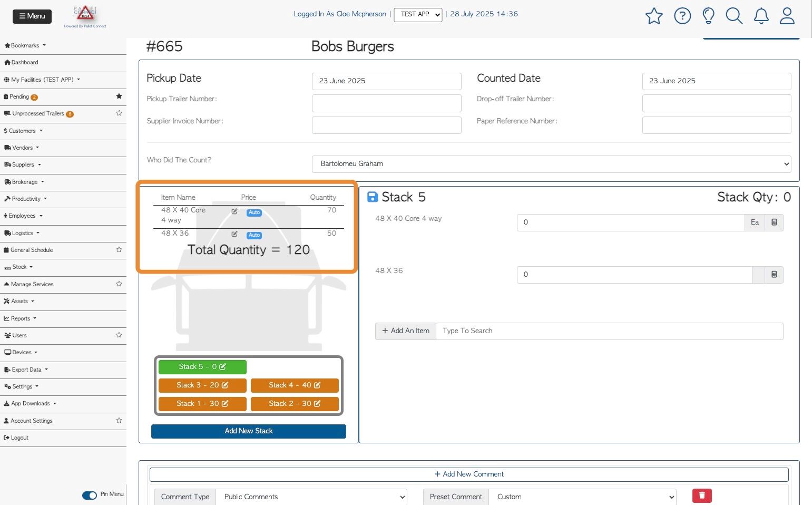Click the Pallet Connect logo

(85, 16)
